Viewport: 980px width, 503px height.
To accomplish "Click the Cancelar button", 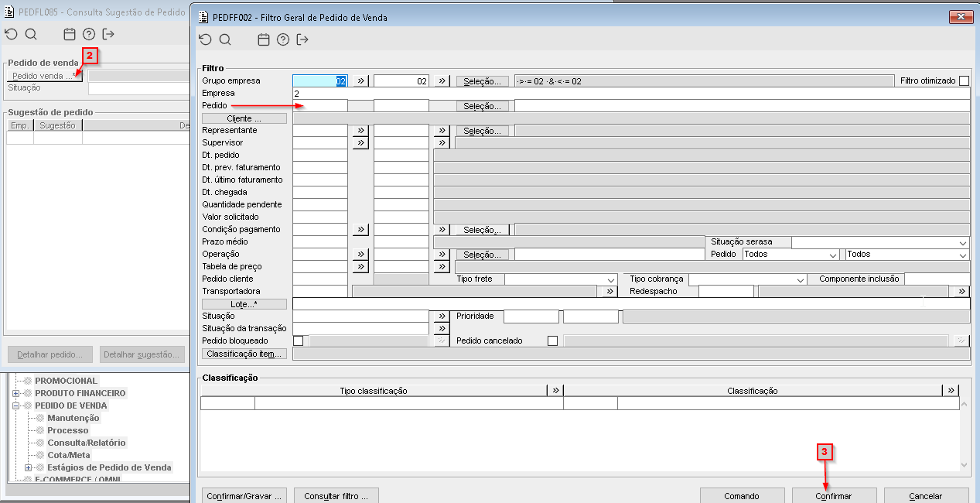I will pyautogui.click(x=926, y=495).
